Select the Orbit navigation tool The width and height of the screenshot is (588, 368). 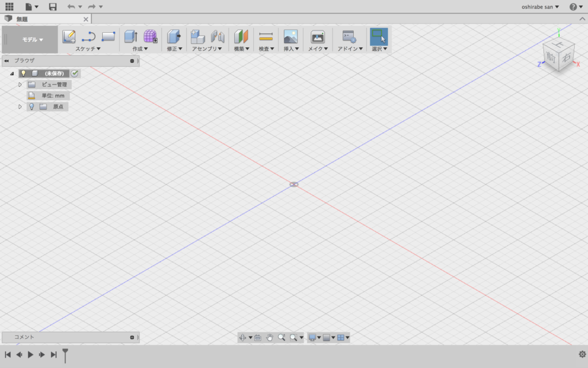tap(243, 338)
